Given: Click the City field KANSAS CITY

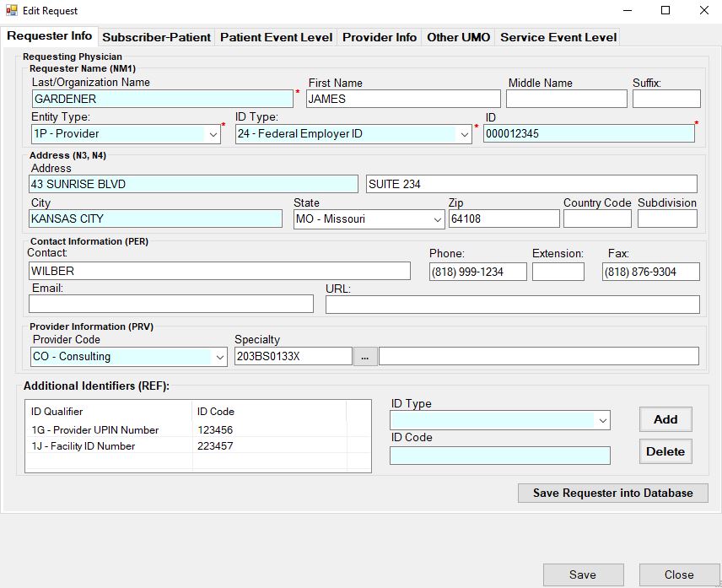Looking at the screenshot, I should 156,218.
